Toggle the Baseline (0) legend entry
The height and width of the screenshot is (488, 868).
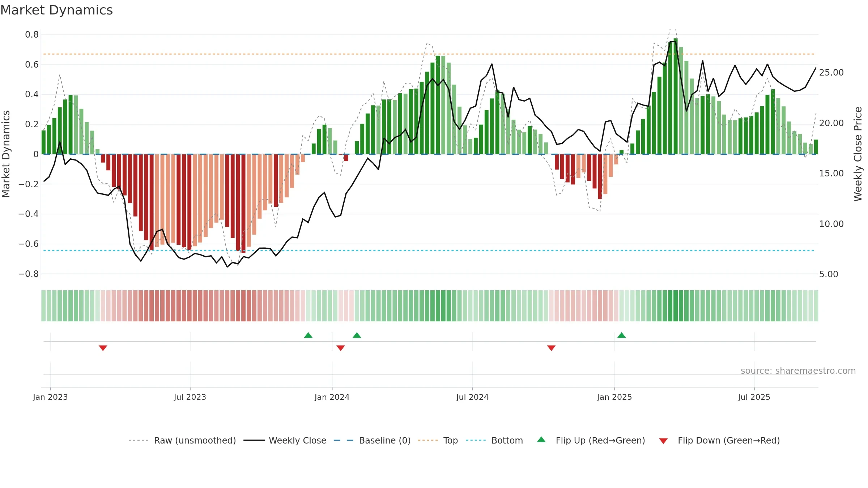372,440
